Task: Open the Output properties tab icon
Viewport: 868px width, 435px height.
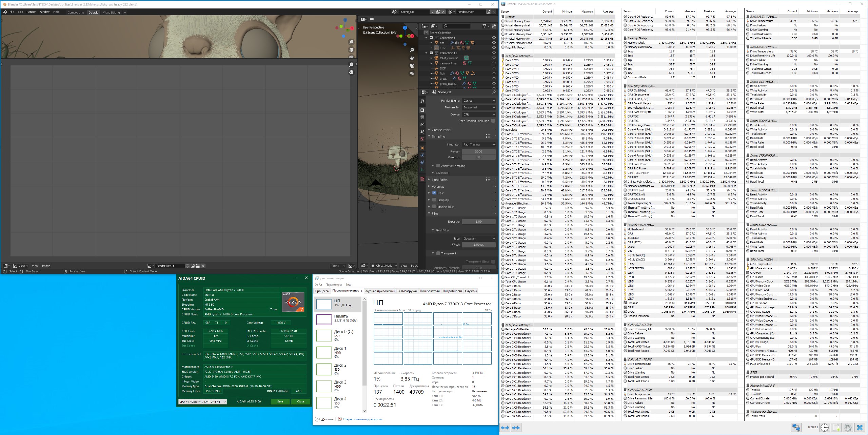Action: [x=422, y=117]
